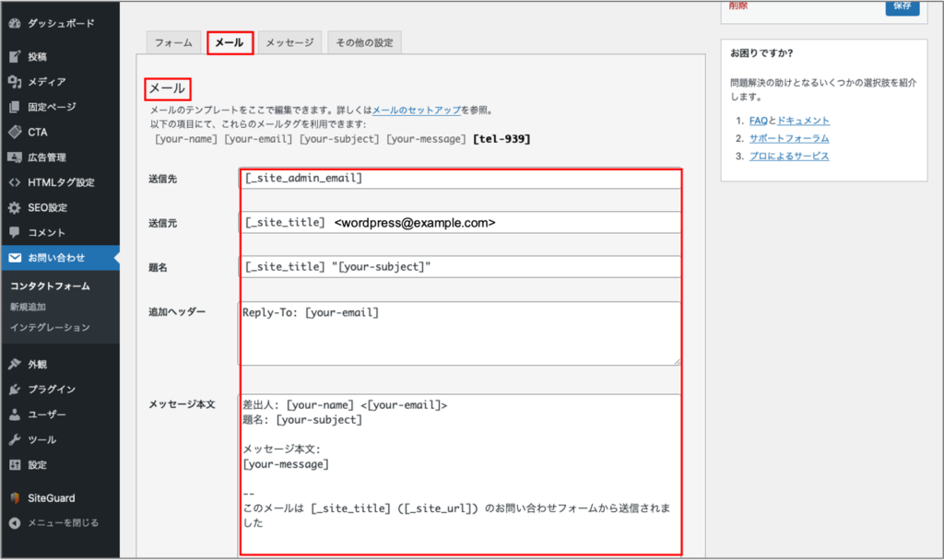944x560 pixels.
Task: Click the Posts pushpin icon
Action: [x=15, y=56]
